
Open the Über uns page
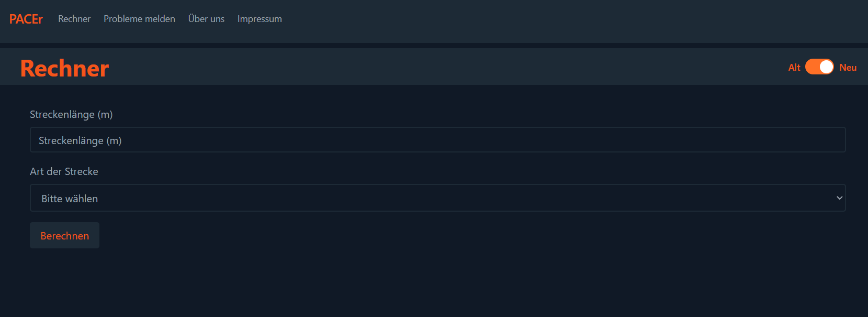click(206, 19)
